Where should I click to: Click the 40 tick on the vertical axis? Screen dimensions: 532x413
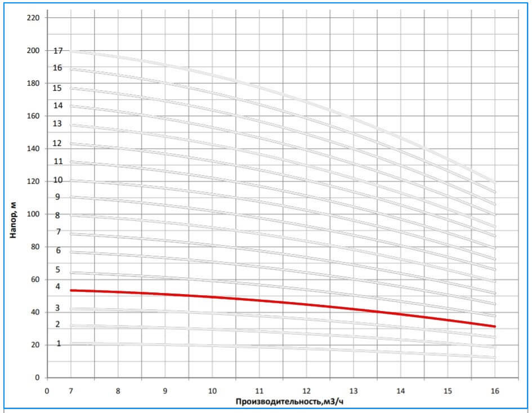(x=35, y=312)
